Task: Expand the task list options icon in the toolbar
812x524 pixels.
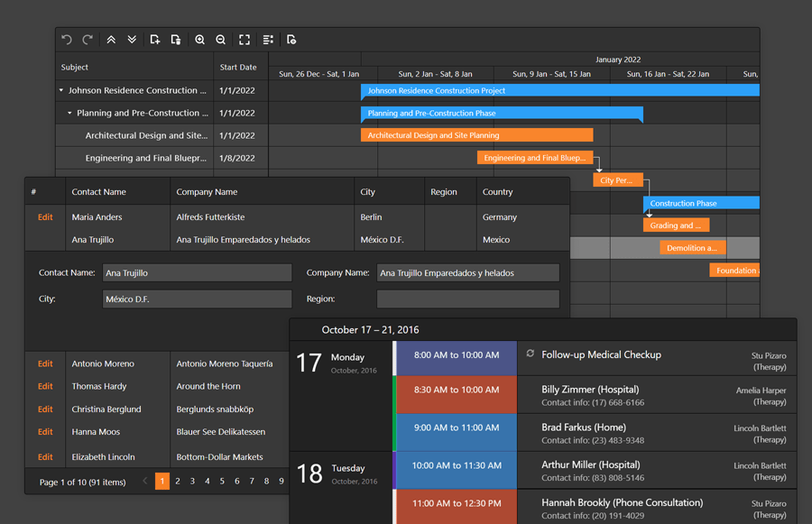Action: 267,40
